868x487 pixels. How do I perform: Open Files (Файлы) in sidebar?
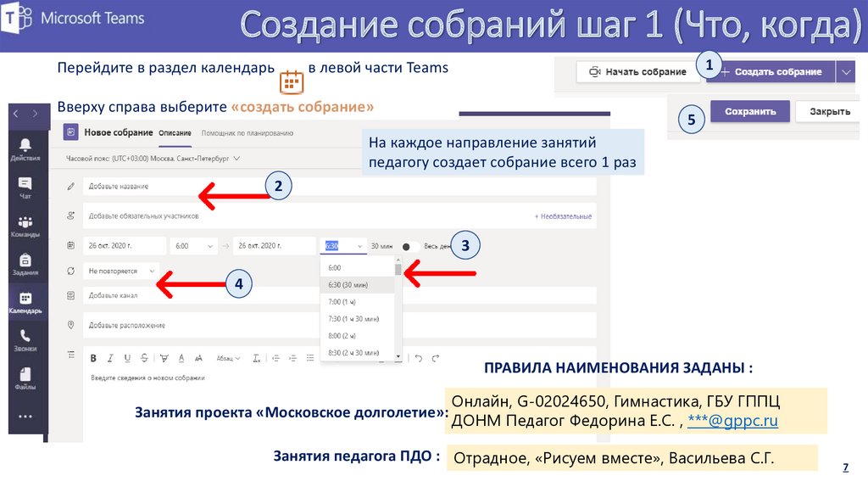(x=25, y=378)
